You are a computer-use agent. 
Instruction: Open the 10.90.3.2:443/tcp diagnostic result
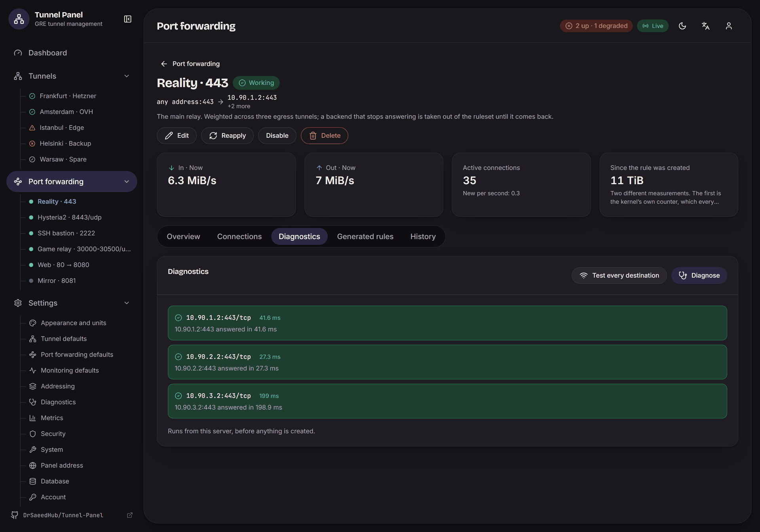[447, 401]
